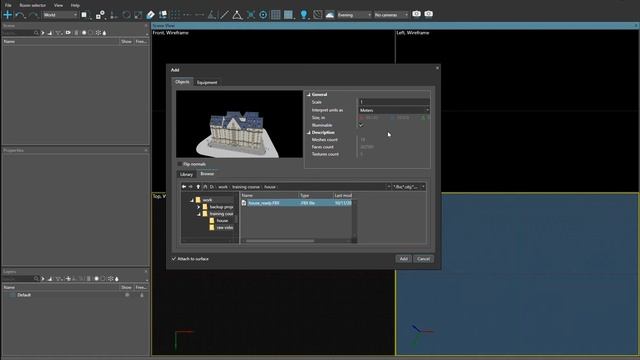This screenshot has height=360, width=640.
Task: Click the forward arrow in file browser
Action: tap(191, 187)
